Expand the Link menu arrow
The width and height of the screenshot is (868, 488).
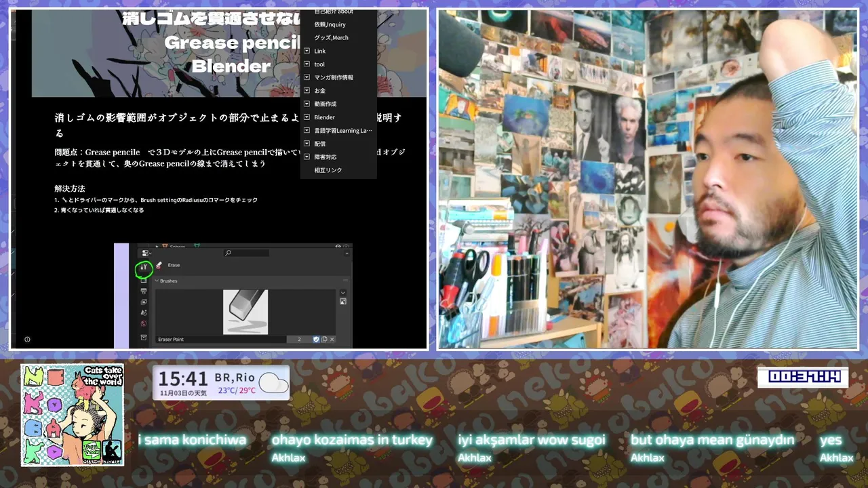coord(307,51)
